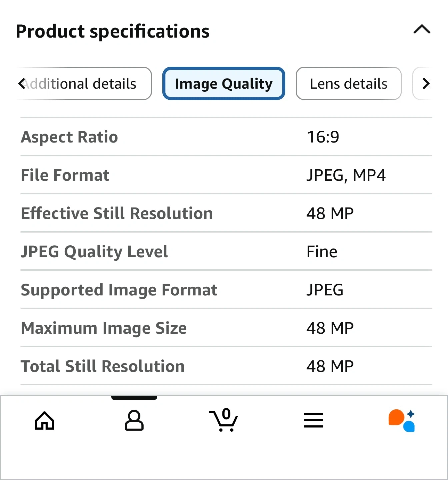Select the Image Quality tab
448x480 pixels.
224,84
